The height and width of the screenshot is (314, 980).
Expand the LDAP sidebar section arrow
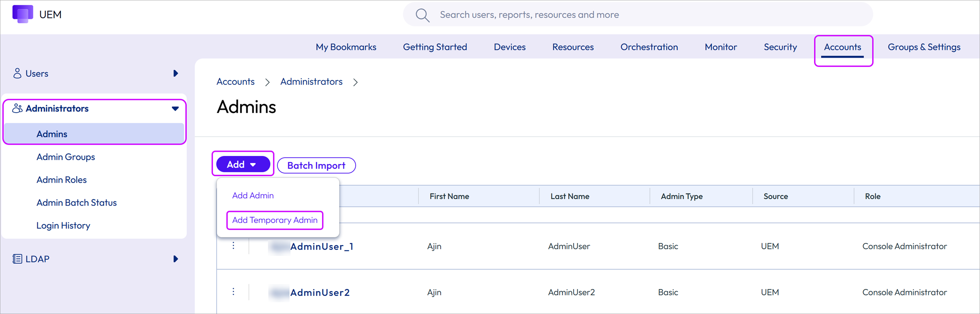[x=176, y=259]
